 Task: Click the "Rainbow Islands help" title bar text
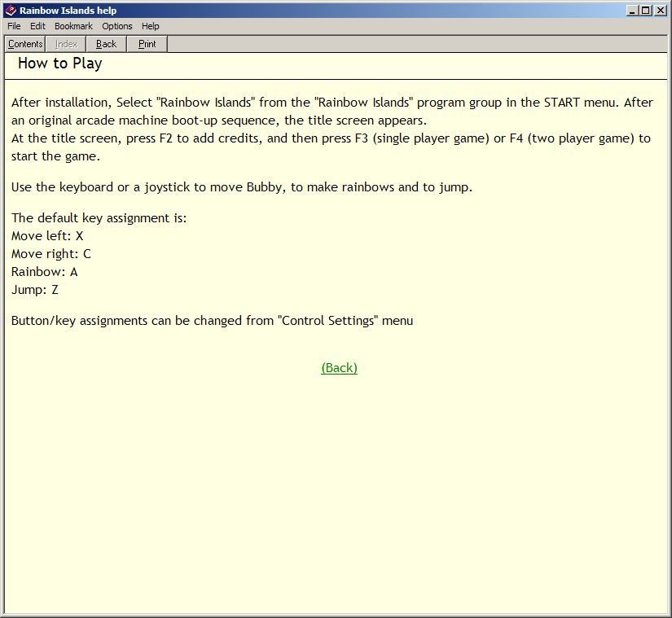68,11
